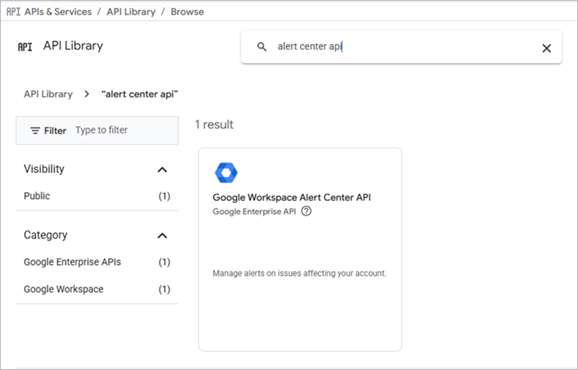
Task: Open APIs & Services breadcrumb link
Action: click(x=58, y=12)
